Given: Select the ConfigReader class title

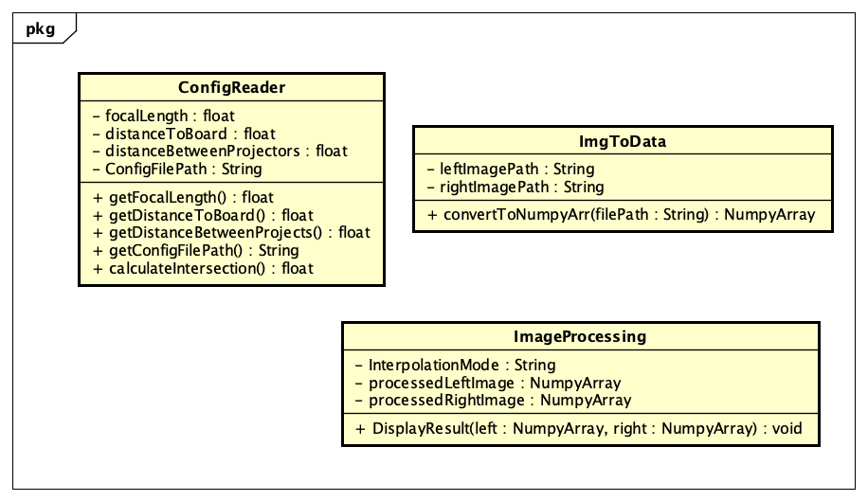Looking at the screenshot, I should coord(231,88).
